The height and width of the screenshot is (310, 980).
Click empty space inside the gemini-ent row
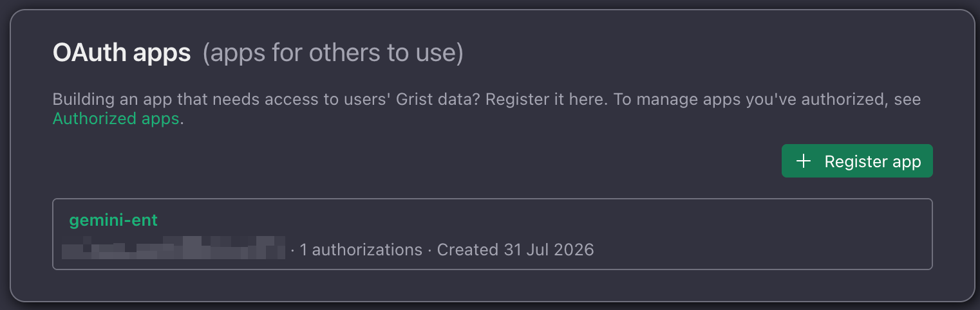pyautogui.click(x=740, y=234)
